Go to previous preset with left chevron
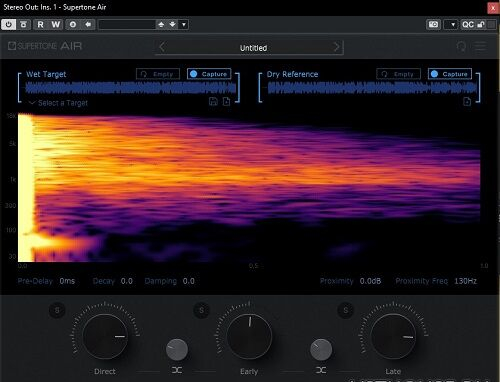Viewport: 500px width, 382px height. [x=162, y=47]
